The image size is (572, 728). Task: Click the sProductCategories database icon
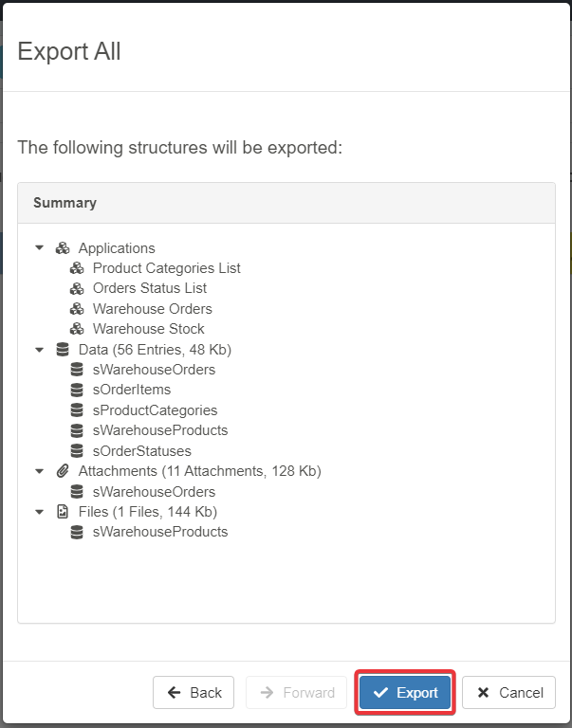[77, 410]
